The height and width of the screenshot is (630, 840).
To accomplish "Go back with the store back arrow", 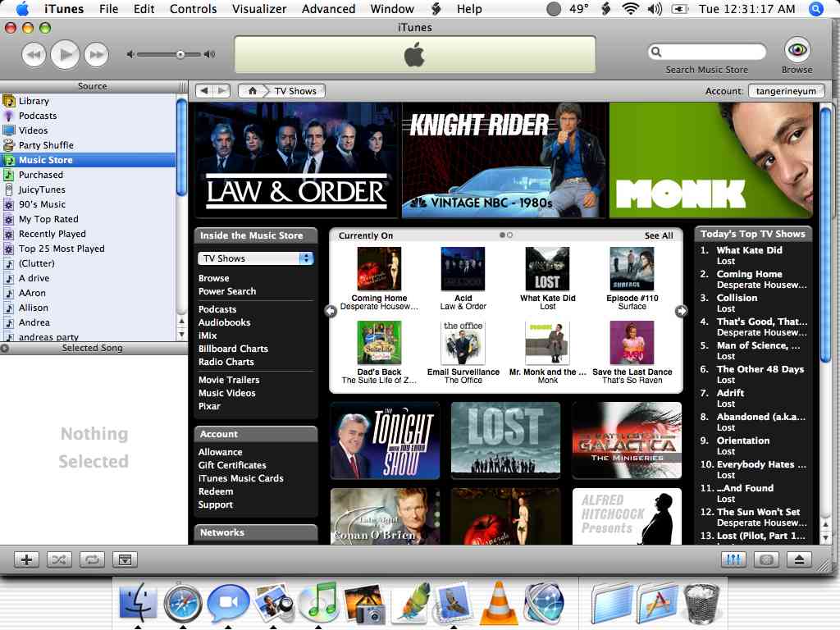I will coord(204,91).
